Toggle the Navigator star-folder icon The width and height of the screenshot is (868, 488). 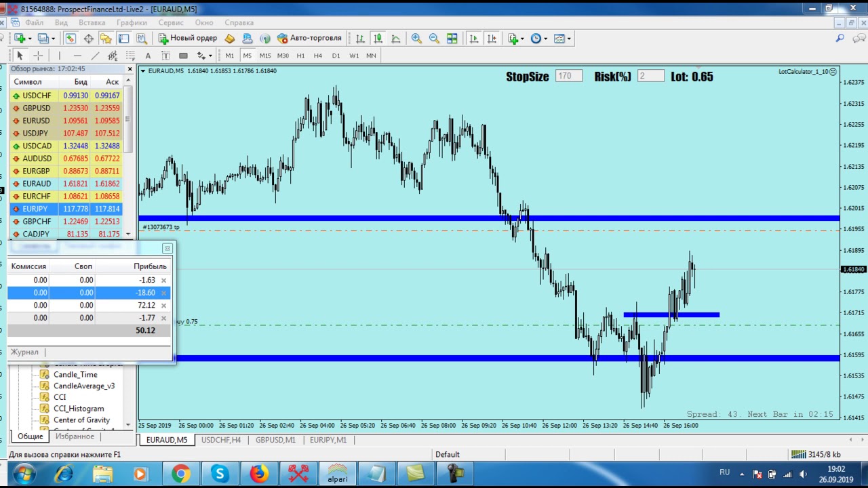[x=106, y=39]
